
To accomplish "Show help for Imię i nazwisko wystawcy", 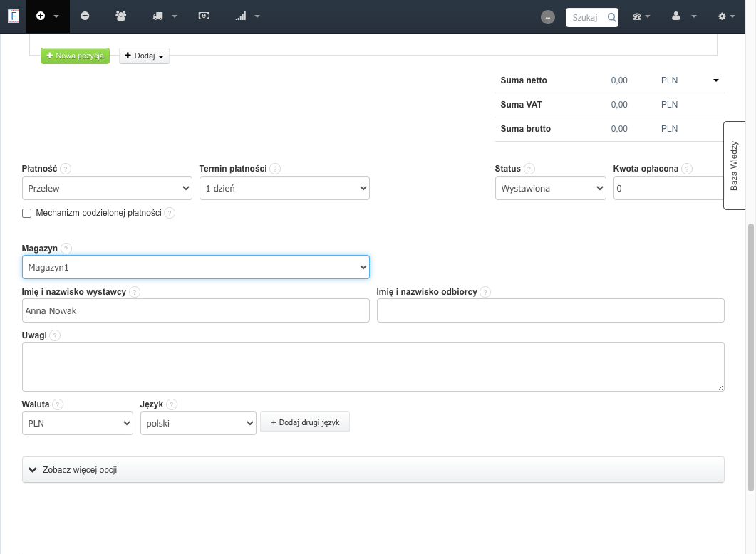I will coord(135,292).
